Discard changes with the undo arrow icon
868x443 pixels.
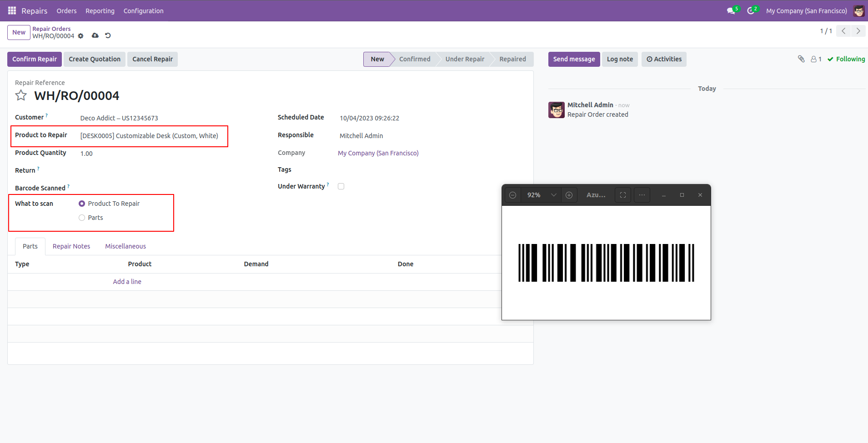(x=108, y=35)
